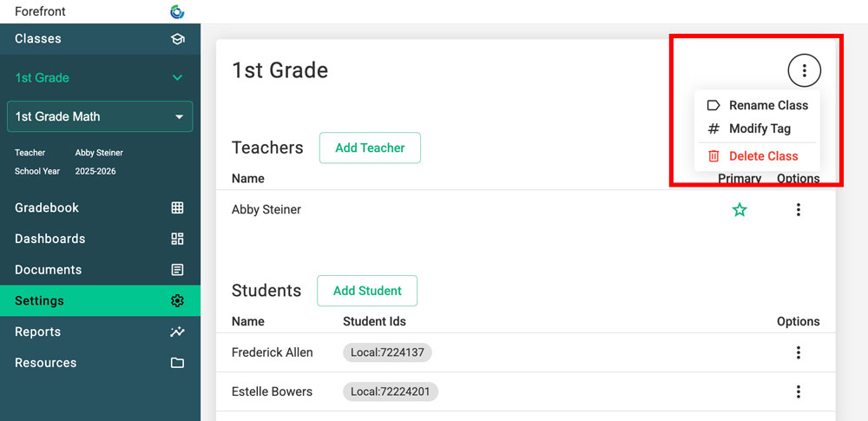Click the Add Teacher button
This screenshot has width=868, height=421.
[x=370, y=148]
